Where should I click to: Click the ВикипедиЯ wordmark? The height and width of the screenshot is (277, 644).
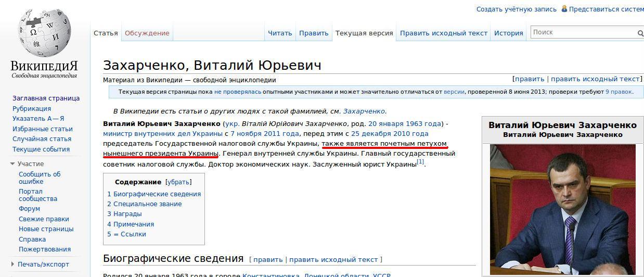(44, 67)
